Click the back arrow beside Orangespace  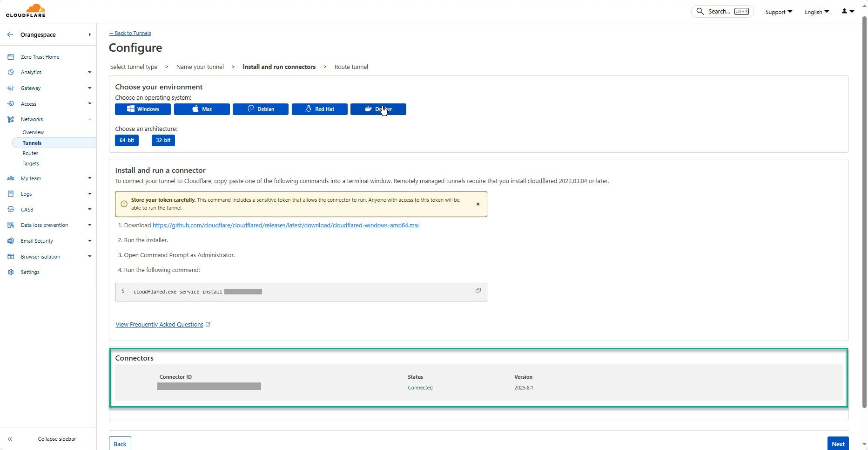[x=10, y=34]
